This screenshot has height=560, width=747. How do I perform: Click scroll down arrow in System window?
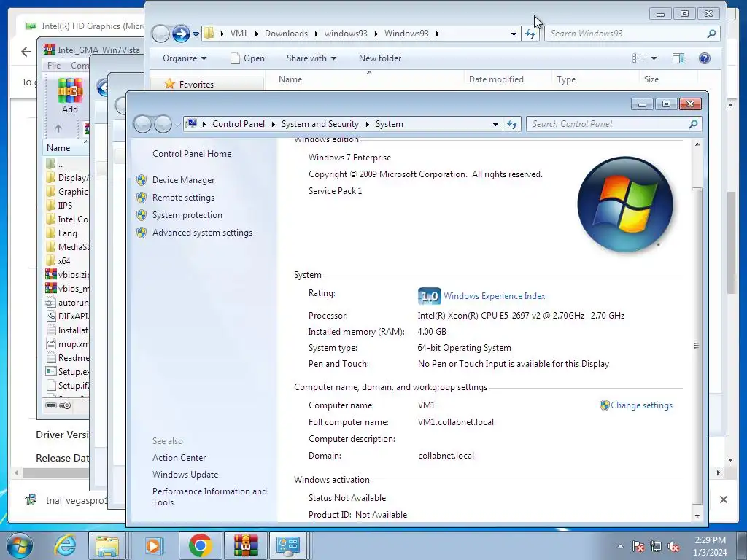point(697,516)
